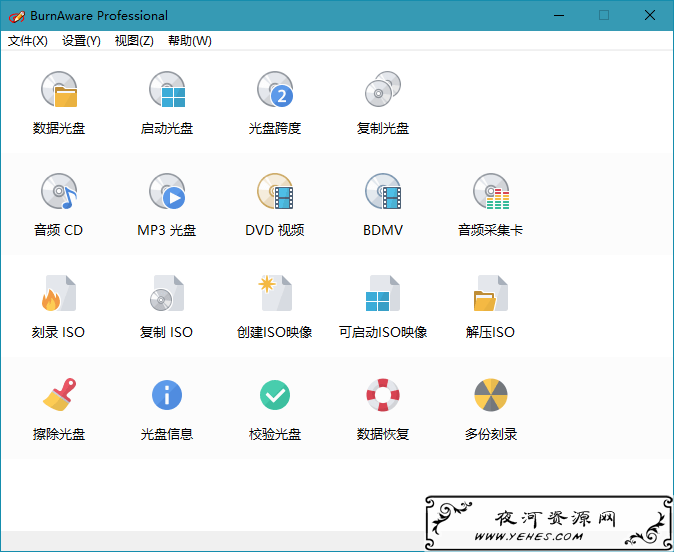Open the 帮助(W) menu

click(x=190, y=41)
